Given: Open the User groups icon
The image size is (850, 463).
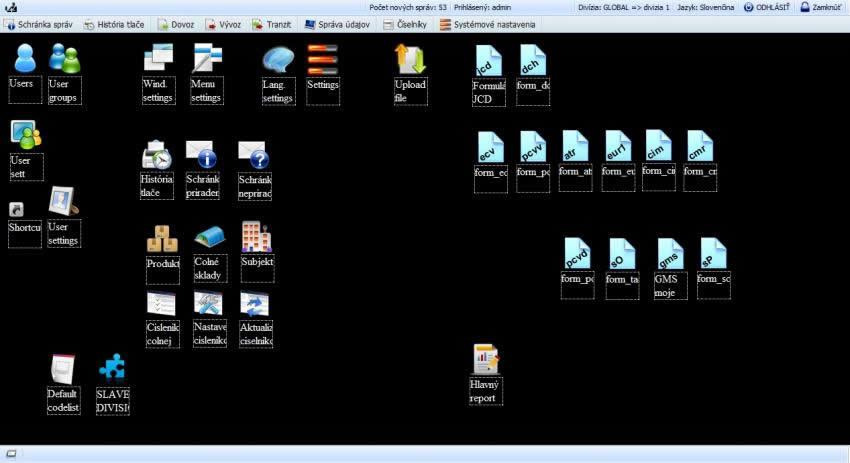Looking at the screenshot, I should [65, 59].
